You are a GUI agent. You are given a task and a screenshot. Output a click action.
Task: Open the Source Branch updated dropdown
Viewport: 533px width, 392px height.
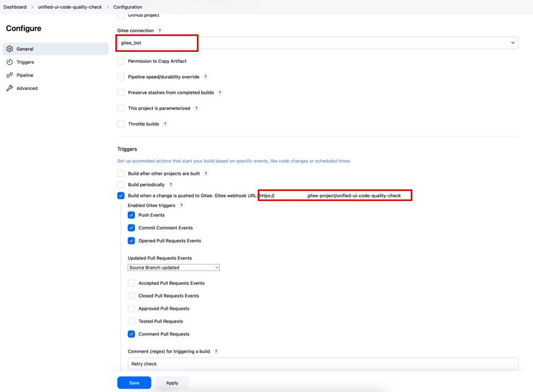click(174, 268)
